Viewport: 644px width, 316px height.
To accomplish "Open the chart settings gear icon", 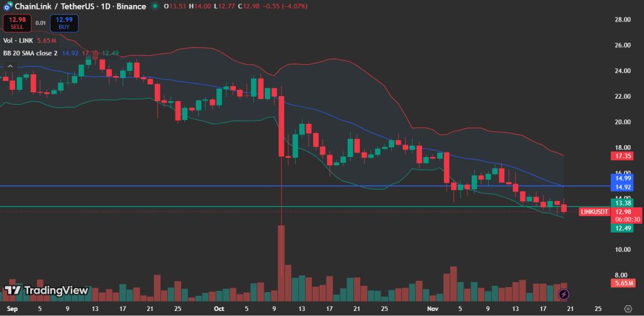I will pos(628,308).
